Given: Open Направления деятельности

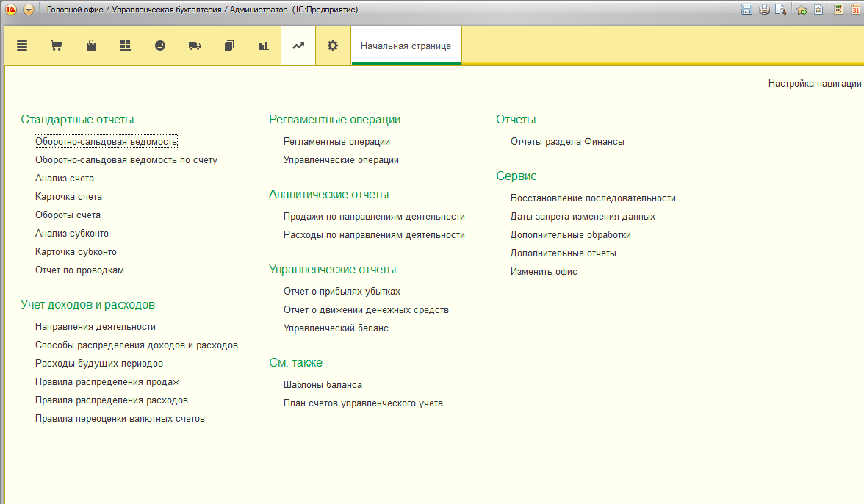Looking at the screenshot, I should (96, 327).
